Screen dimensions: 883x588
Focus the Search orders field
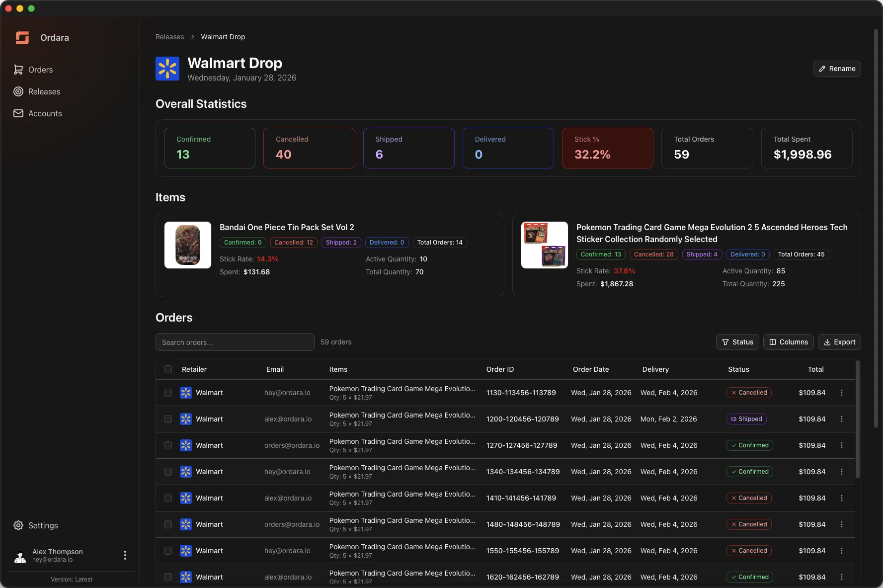pos(235,342)
